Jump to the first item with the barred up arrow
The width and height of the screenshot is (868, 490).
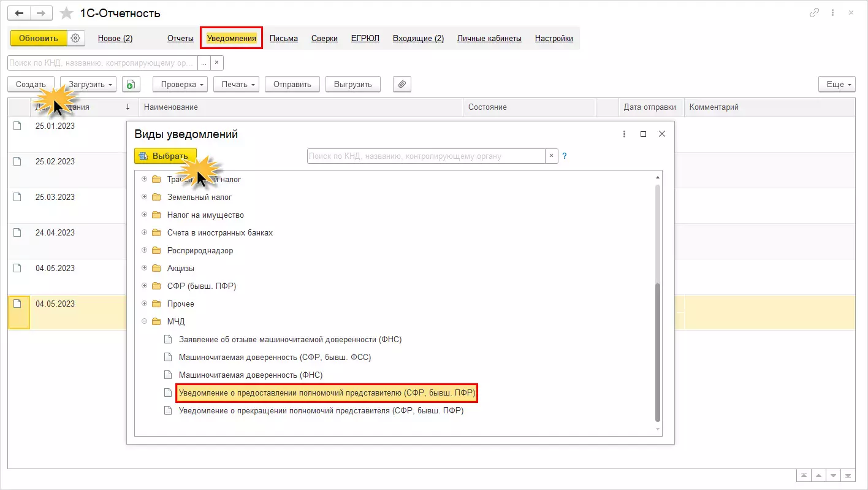(802, 476)
